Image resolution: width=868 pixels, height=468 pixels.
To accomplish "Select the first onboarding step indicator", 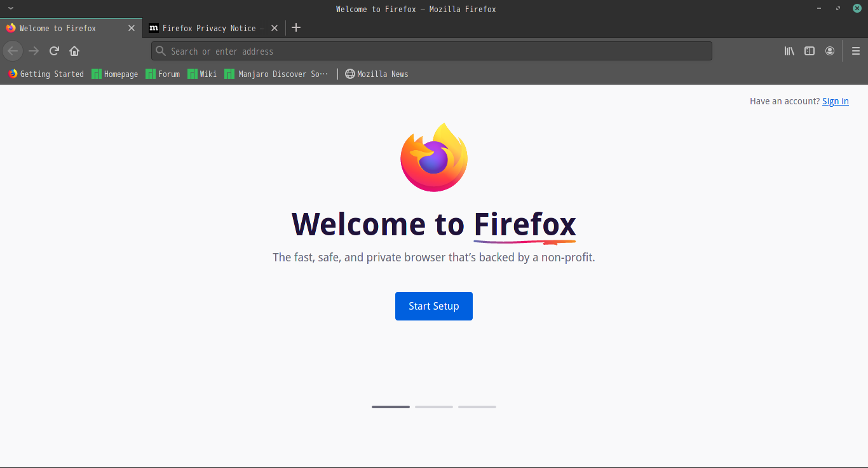I will click(x=391, y=406).
